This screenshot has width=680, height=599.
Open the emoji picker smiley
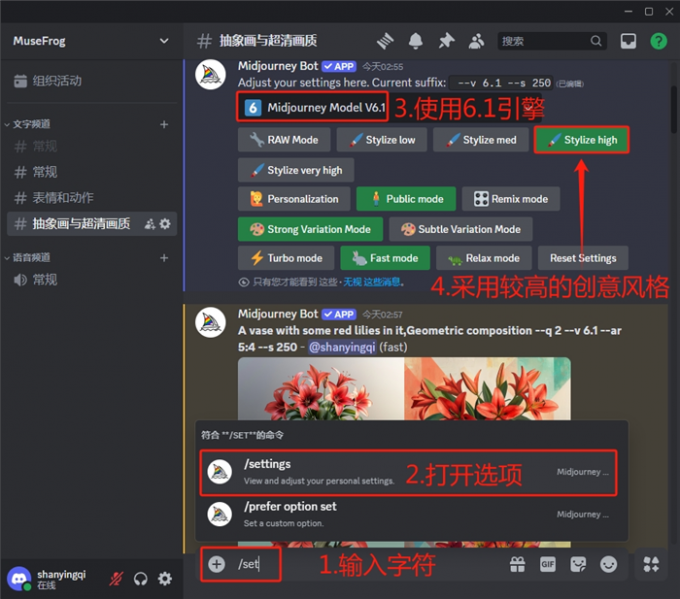click(608, 564)
